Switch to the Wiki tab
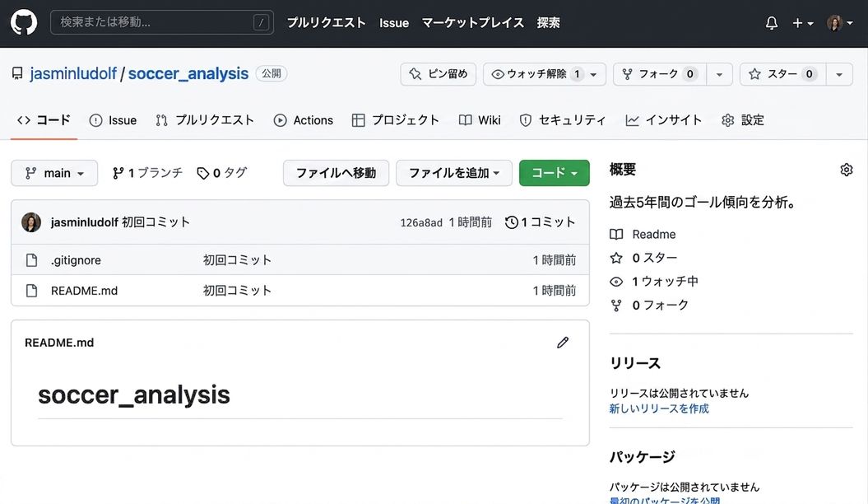868x504 pixels. click(480, 120)
